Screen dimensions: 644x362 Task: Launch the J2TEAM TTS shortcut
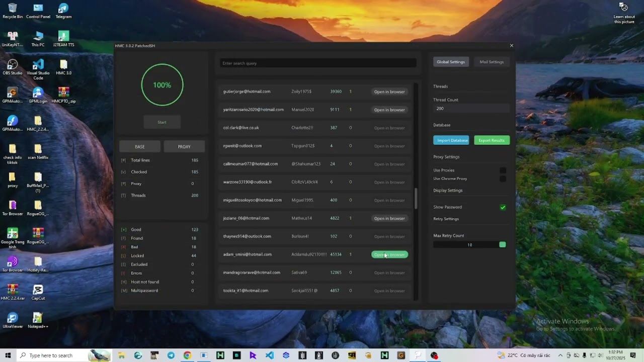tap(63, 39)
